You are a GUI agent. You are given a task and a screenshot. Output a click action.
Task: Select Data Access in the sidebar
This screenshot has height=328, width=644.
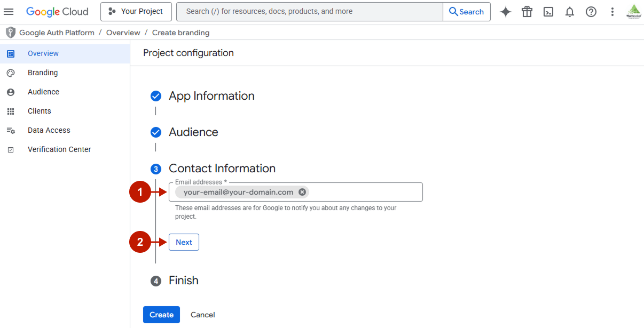point(49,130)
